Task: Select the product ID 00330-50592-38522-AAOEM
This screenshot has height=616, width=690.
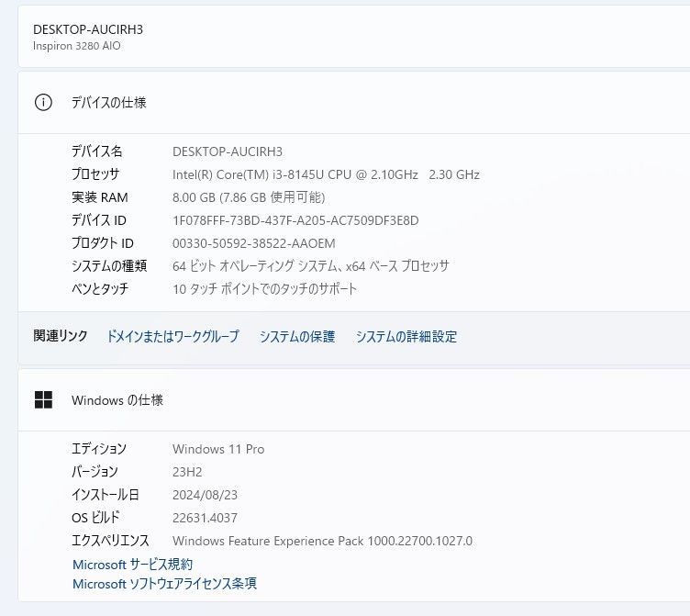Action: (x=254, y=243)
